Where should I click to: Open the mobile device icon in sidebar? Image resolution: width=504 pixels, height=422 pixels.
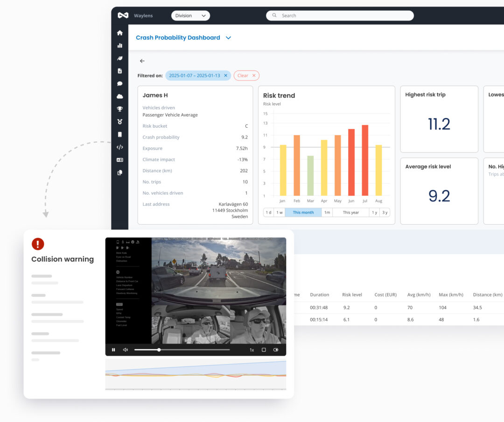click(x=120, y=134)
